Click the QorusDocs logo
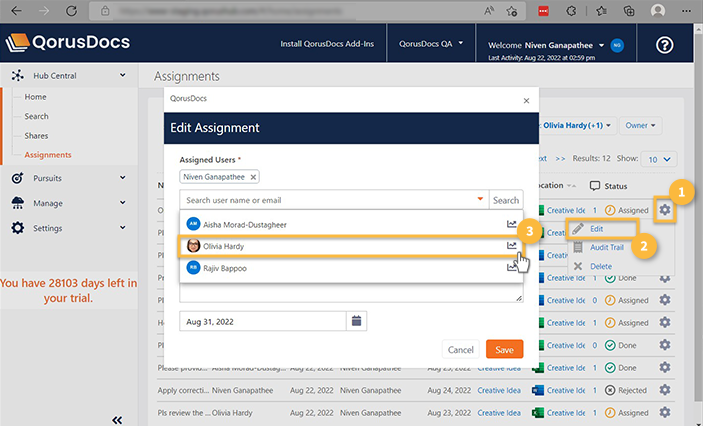 point(68,45)
